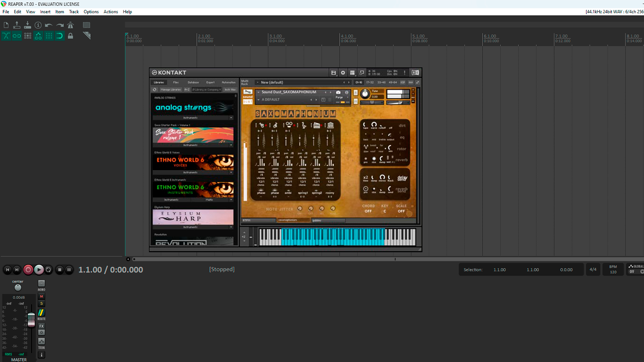Image resolution: width=644 pixels, height=362 pixels.
Task: Click the BPM tempo field
Action: (613, 270)
